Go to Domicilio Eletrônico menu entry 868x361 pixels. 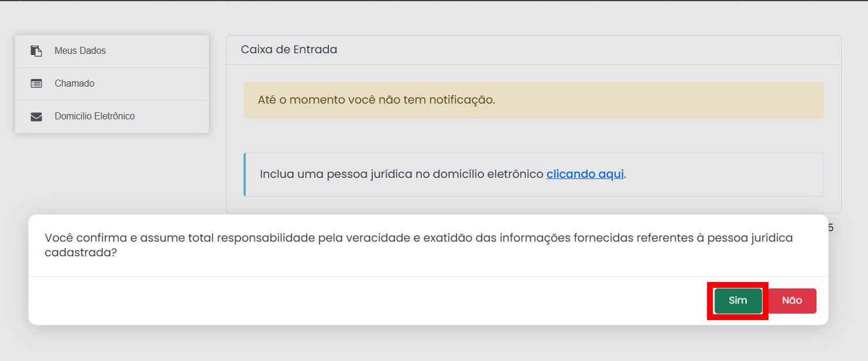(x=95, y=116)
